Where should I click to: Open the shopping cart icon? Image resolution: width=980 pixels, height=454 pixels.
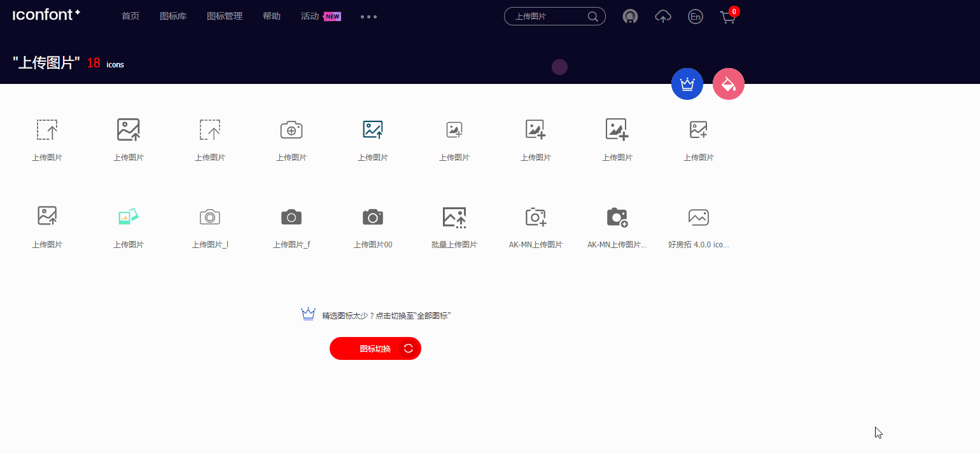click(727, 17)
